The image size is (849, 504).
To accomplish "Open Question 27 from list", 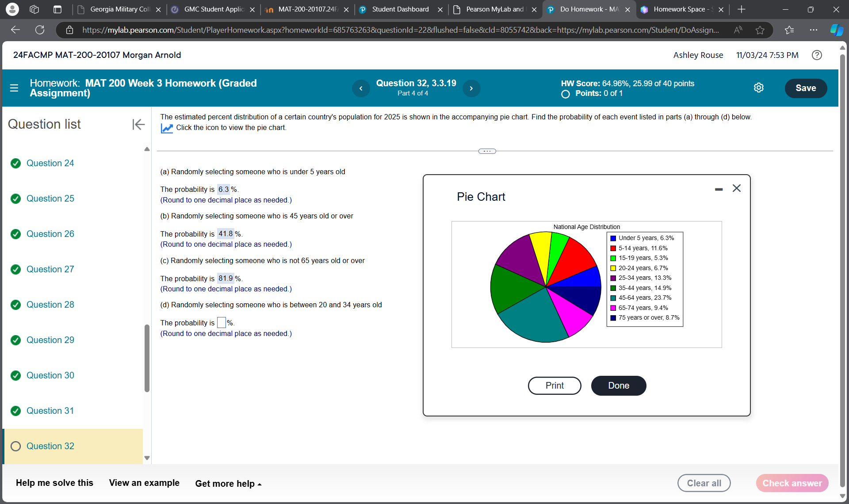I will click(50, 269).
